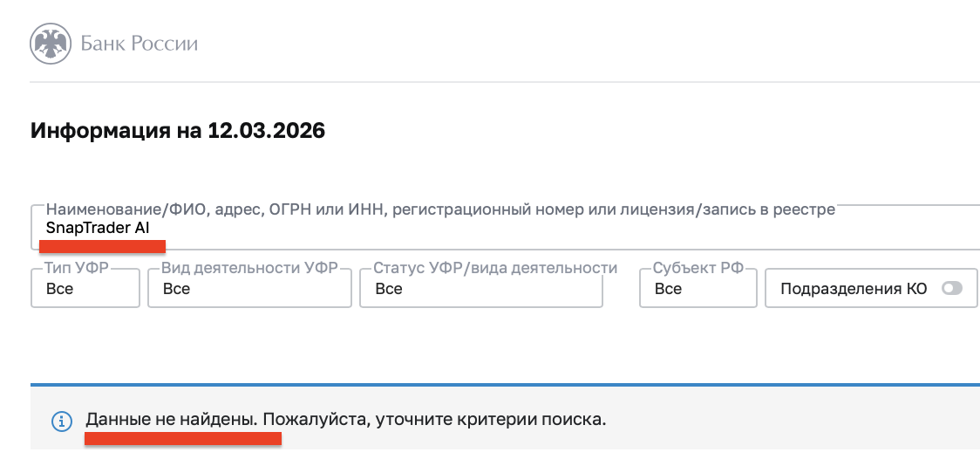Viewport: 980px width, 473px height.
Task: Open the Статус УФР/вида деятельности dropdown
Action: pyautogui.click(x=480, y=289)
